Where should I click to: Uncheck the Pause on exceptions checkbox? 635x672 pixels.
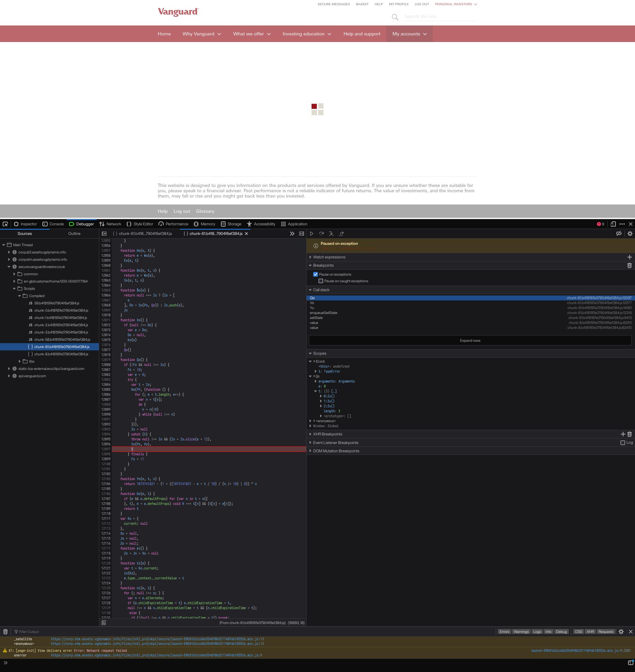(315, 274)
